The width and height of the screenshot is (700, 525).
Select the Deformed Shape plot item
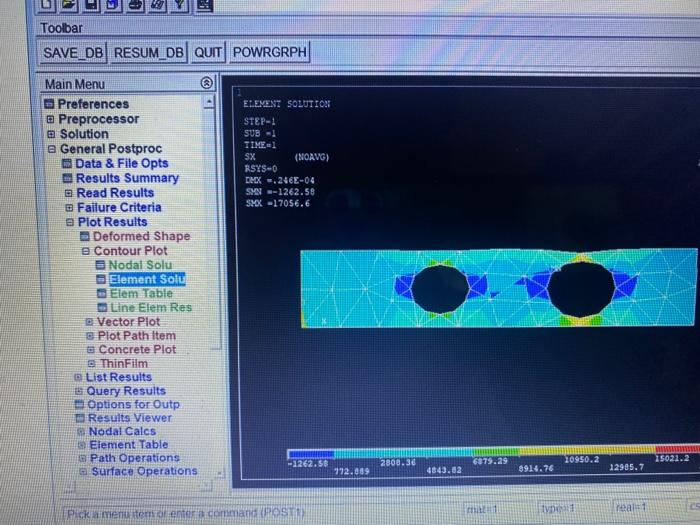click(x=142, y=236)
